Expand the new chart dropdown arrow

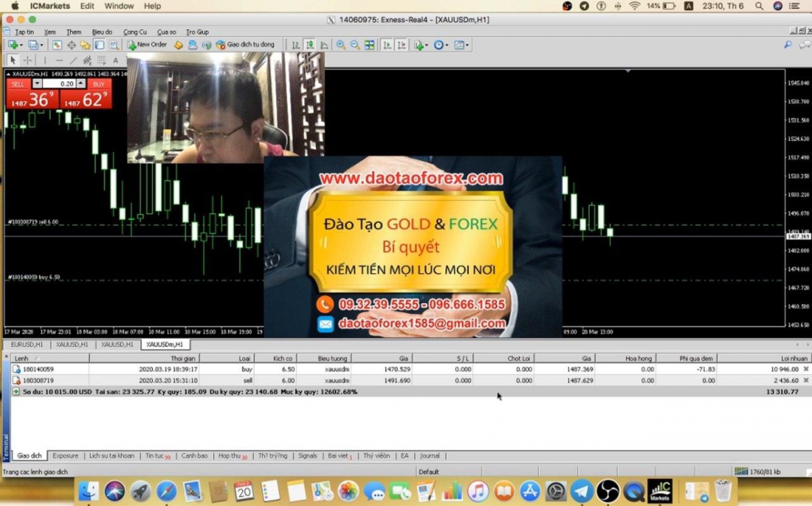21,45
